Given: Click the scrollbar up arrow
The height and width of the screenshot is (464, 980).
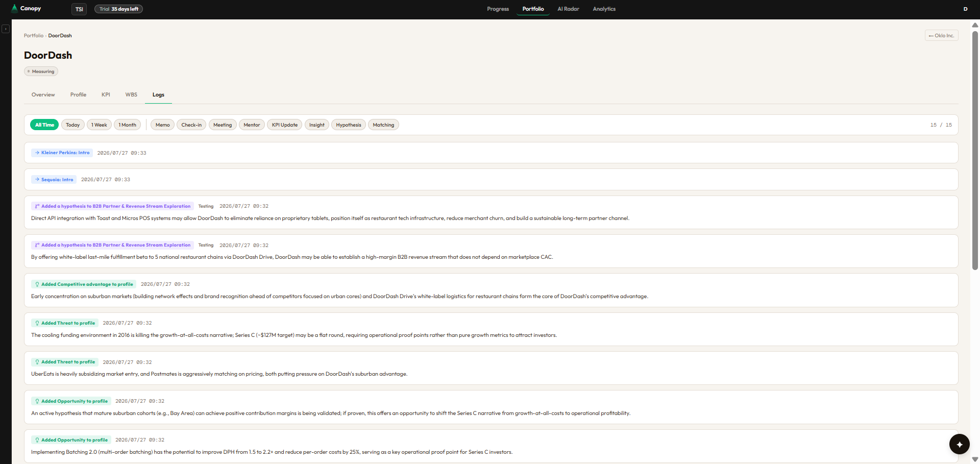Looking at the screenshot, I should [975, 25].
